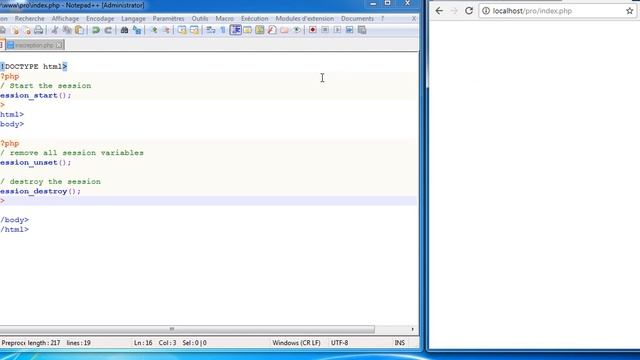Viewport: 640px width, 360px height.
Task: Click the "INS" indicator in status bar
Action: (x=400, y=343)
